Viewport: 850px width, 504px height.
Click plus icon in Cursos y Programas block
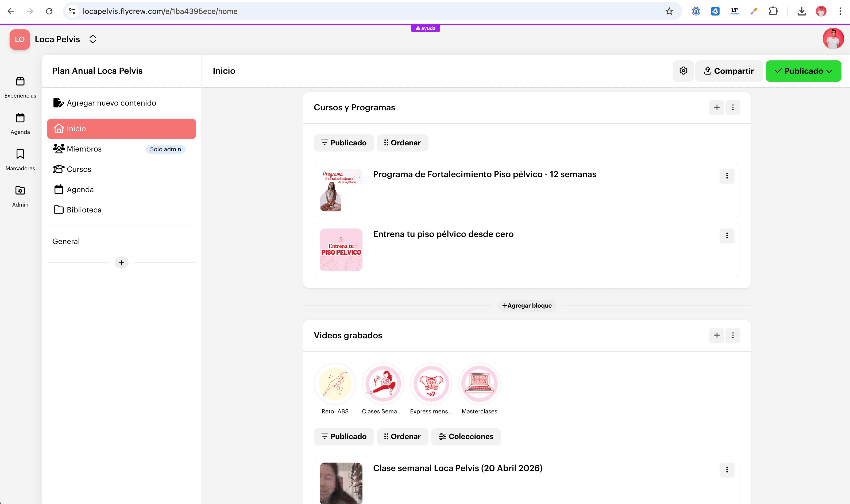717,107
